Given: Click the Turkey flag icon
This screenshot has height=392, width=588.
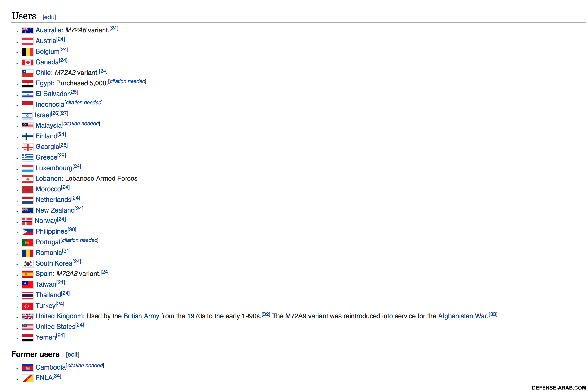Looking at the screenshot, I should (28, 306).
